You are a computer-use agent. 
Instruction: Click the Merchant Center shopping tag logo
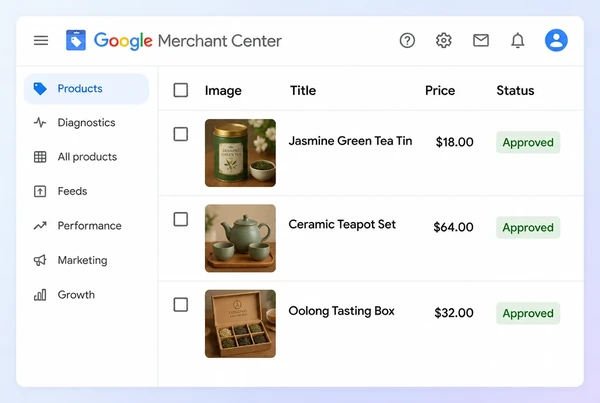tap(76, 40)
